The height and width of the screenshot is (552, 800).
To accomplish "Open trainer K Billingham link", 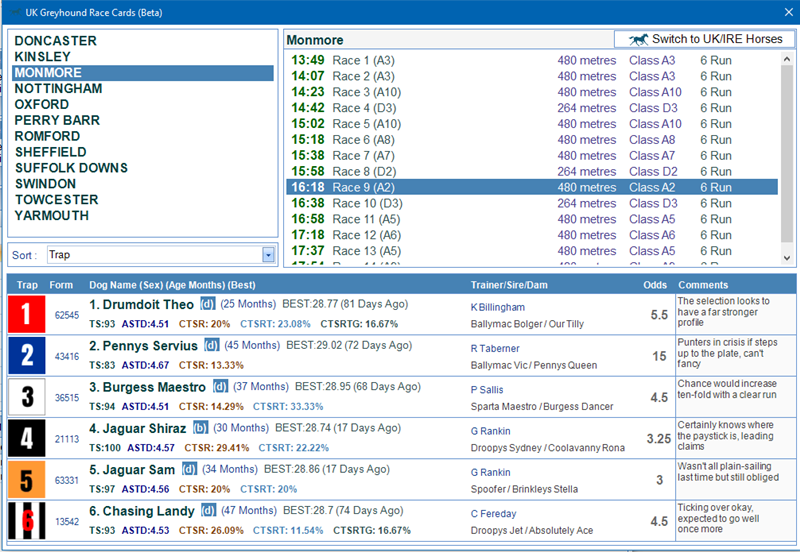I will point(497,307).
